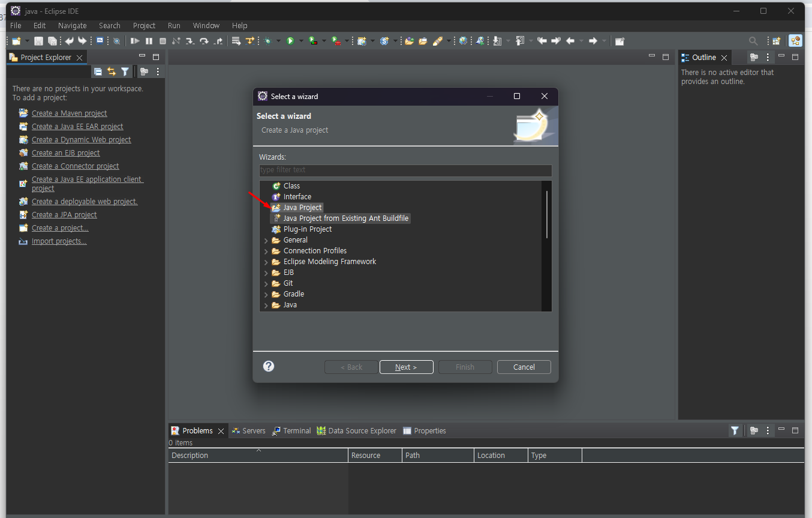The image size is (812, 518).
Task: Click the Next button in wizard
Action: 406,367
